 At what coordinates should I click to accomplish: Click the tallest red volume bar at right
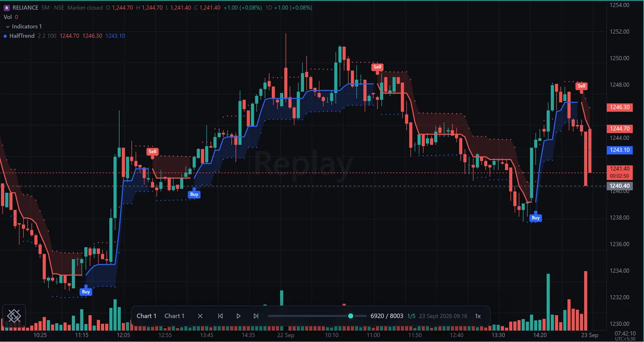coord(586,301)
